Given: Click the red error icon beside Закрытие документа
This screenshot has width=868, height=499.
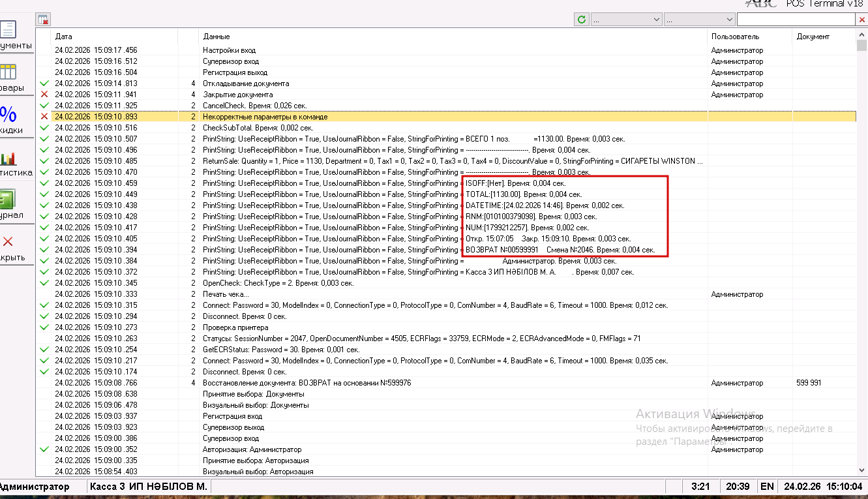Looking at the screenshot, I should (44, 95).
